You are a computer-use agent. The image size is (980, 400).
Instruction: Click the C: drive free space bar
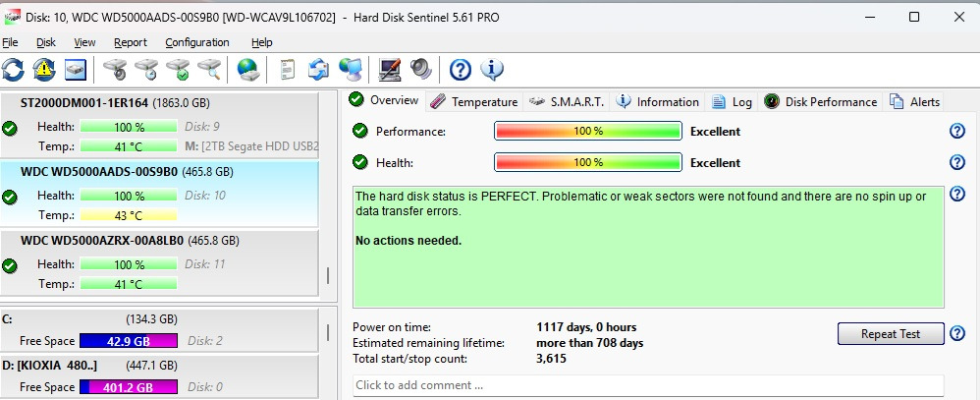click(128, 341)
